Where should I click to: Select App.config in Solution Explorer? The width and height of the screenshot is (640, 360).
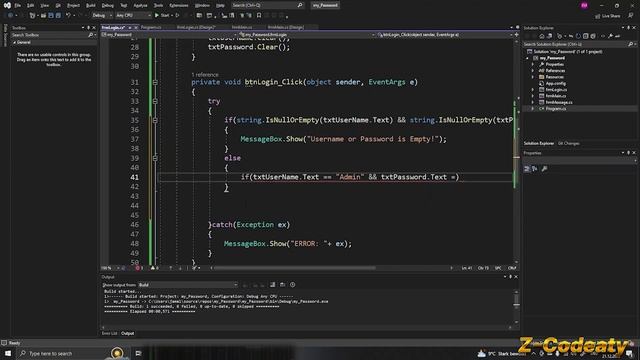(555, 83)
